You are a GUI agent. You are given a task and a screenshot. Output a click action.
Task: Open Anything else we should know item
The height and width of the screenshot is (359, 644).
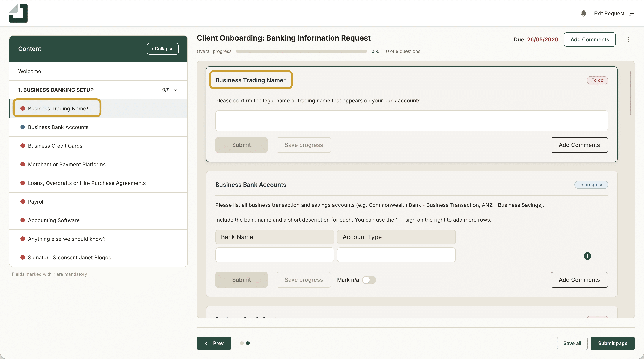[x=98, y=239]
